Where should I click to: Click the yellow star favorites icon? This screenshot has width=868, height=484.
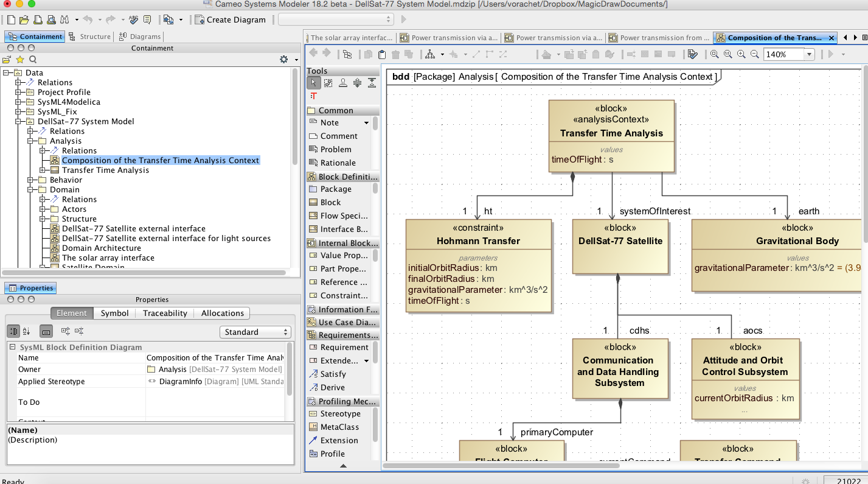coord(20,60)
